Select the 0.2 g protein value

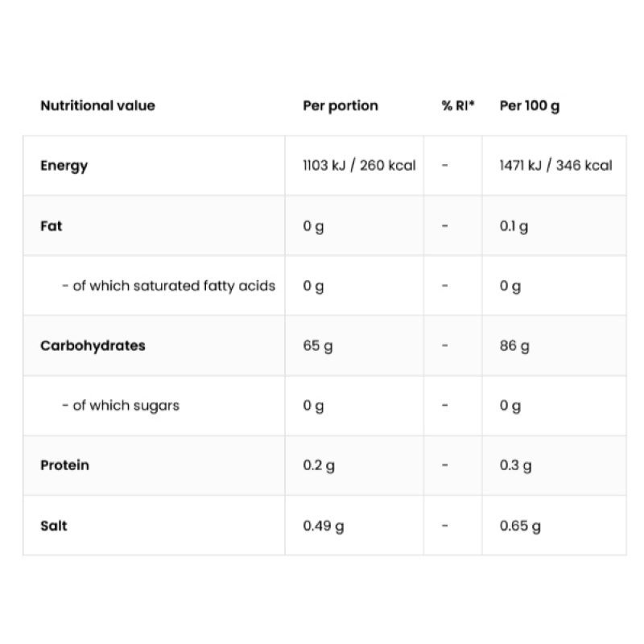click(x=319, y=465)
